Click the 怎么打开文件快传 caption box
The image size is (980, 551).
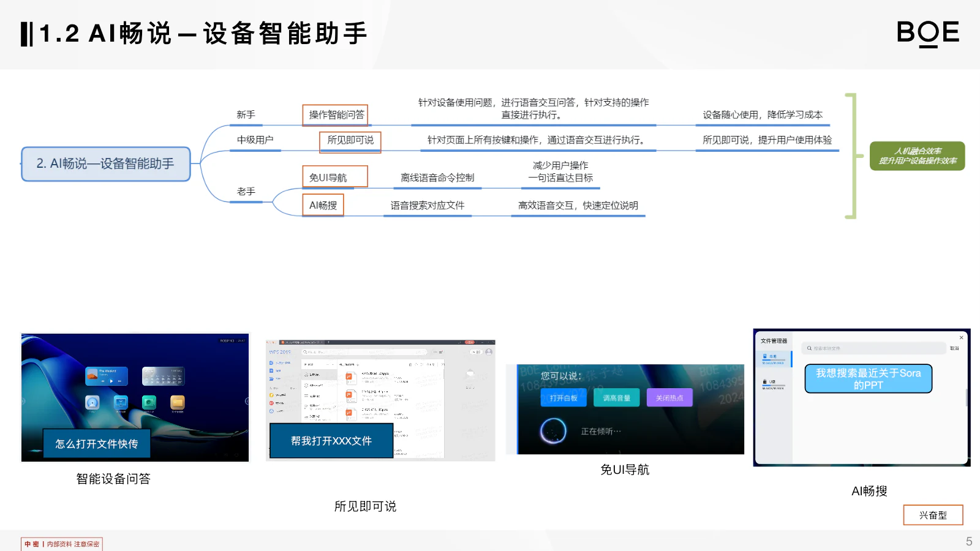[97, 444]
